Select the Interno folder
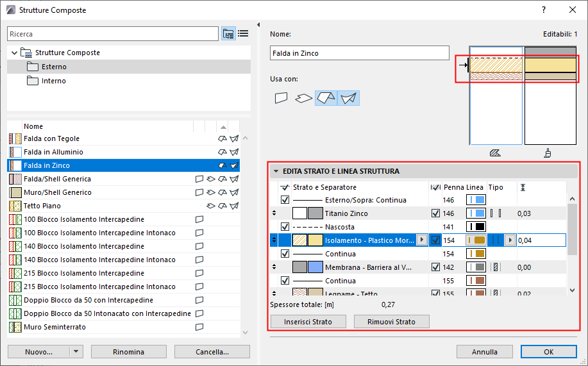Screen dimensions: 588x366 pos(129,81)
